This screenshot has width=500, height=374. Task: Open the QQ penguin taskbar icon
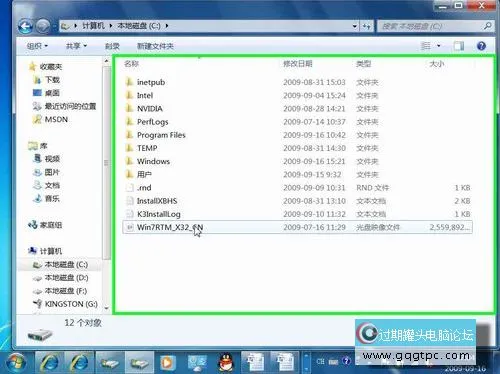[226, 363]
